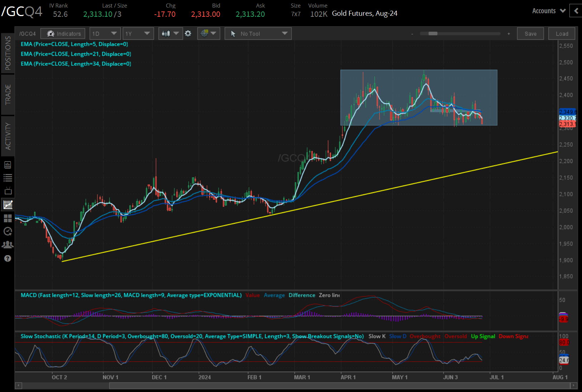The width and height of the screenshot is (582, 392).
Task: Open the community people sidebar icon
Action: point(8,245)
